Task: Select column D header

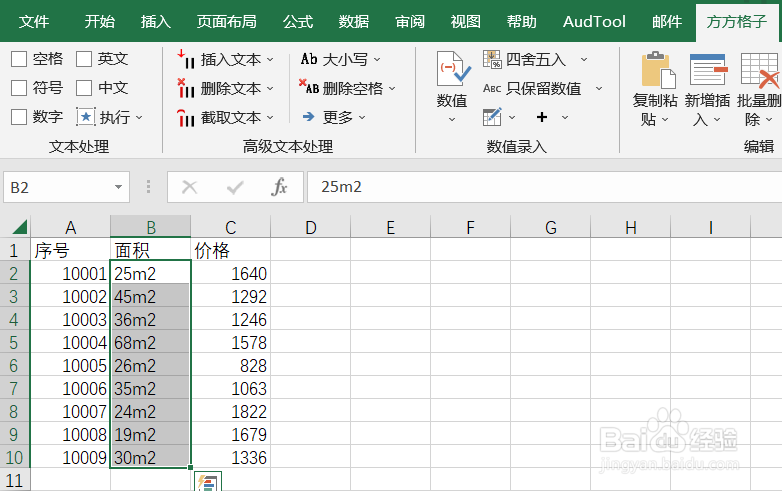Action: (311, 227)
